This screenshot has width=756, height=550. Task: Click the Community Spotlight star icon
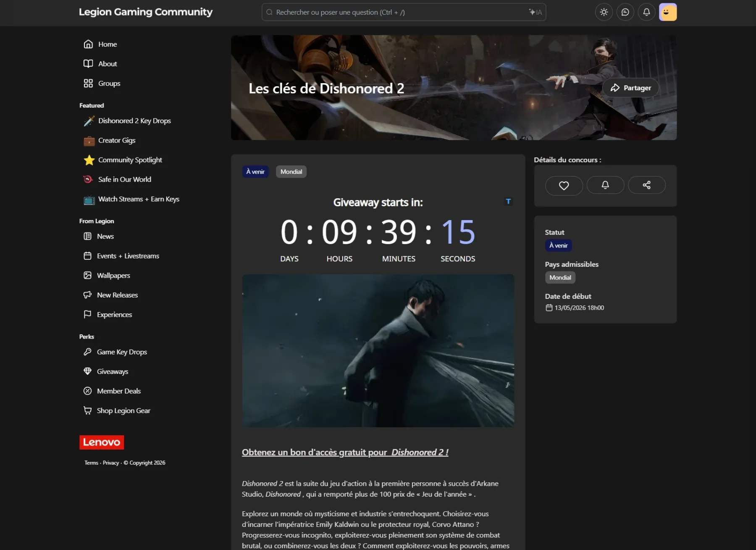pos(89,160)
